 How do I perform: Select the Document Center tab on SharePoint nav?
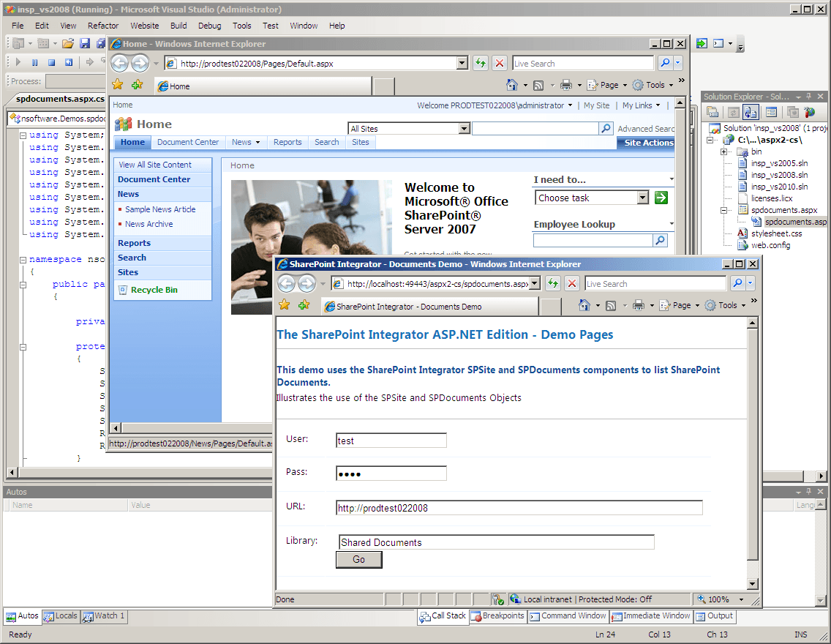pyautogui.click(x=187, y=142)
